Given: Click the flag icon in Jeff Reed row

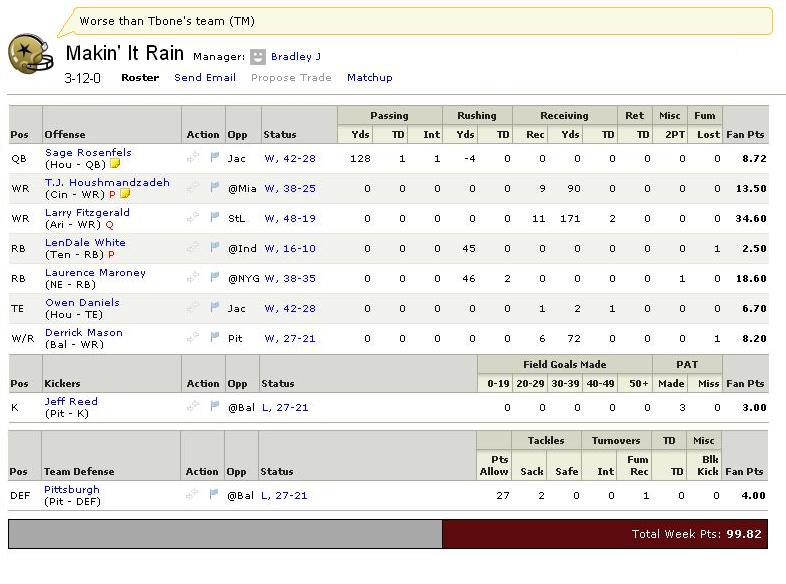Looking at the screenshot, I should coord(215,407).
